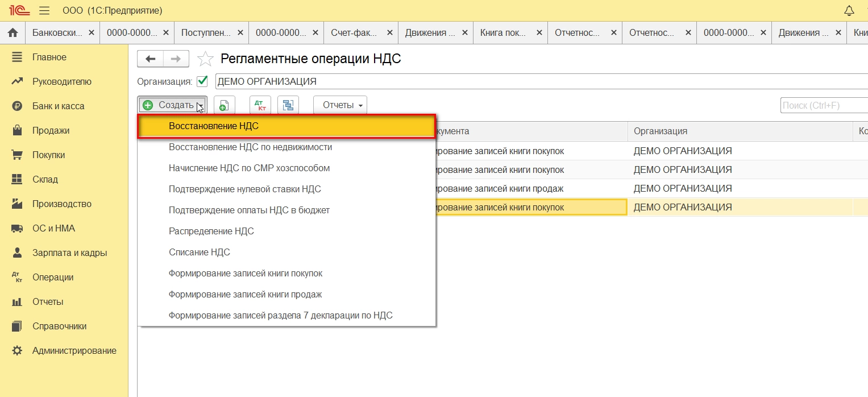Show Дт/Кт postings for document

coord(260,105)
